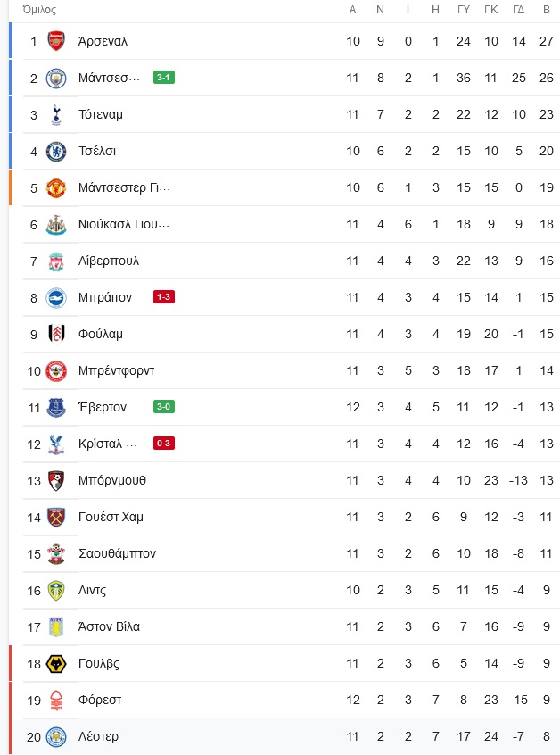Click the Όμιλος column header
Viewport: 560px width, 755px height.
(40, 10)
